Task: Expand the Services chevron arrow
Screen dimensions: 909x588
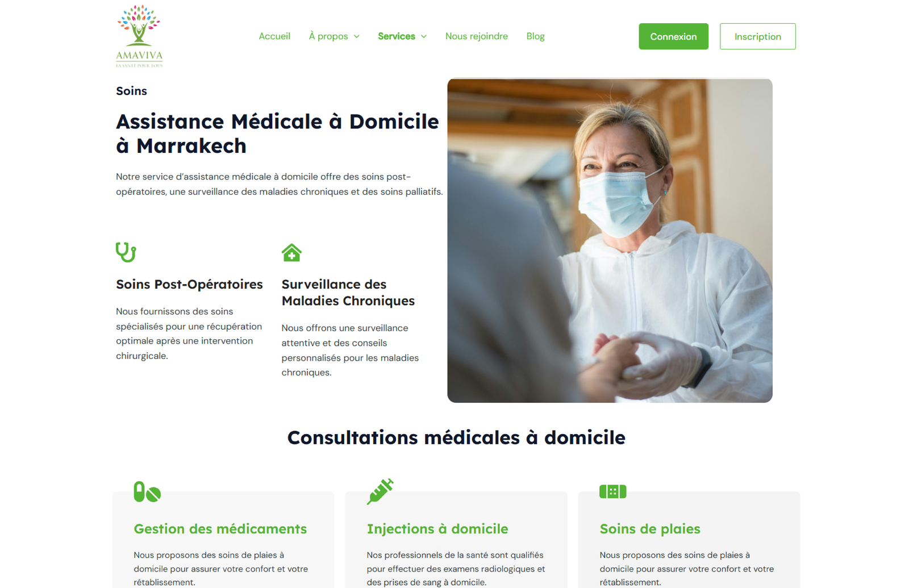Action: tap(424, 36)
